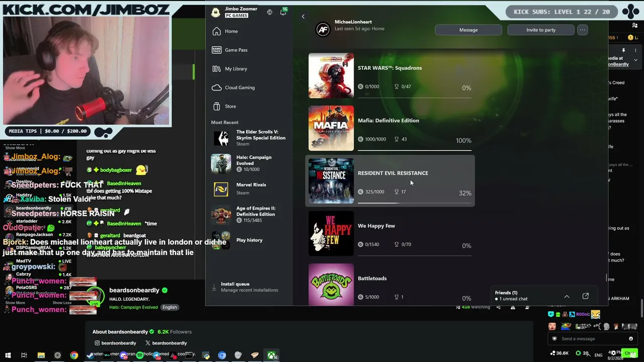Open Steam from the taskbar
Image resolution: width=644 pixels, height=362 pixels.
[90, 355]
